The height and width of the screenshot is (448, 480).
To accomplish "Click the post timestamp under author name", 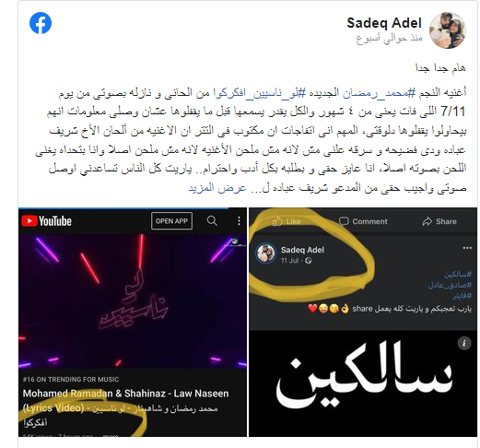I will pos(389,39).
